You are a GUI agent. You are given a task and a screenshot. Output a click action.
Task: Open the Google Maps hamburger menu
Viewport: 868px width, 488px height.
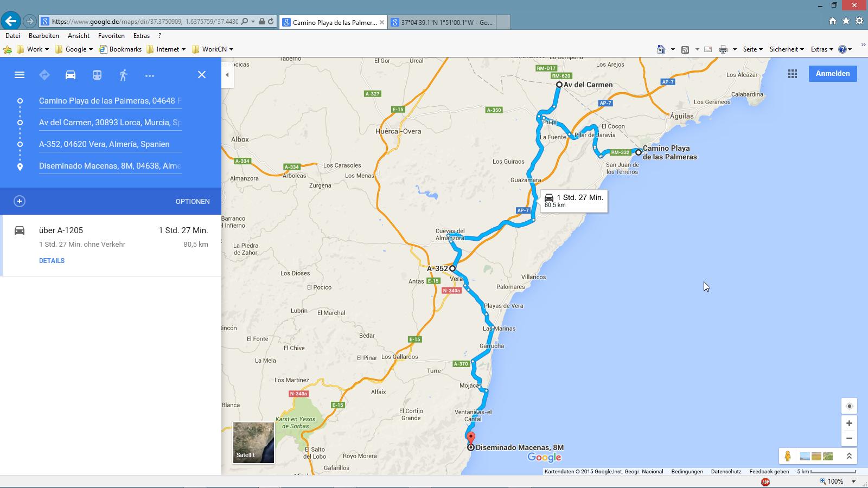point(20,75)
